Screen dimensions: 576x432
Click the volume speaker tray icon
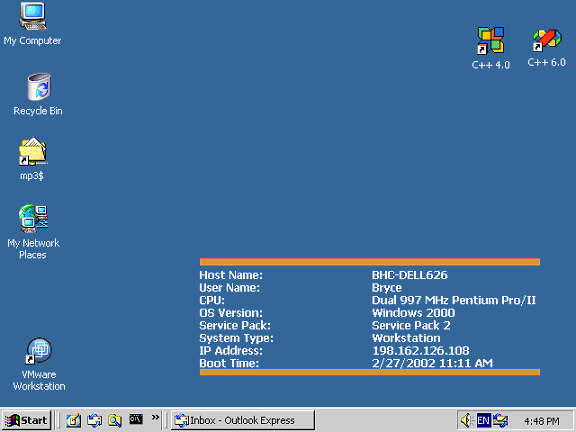click(467, 420)
